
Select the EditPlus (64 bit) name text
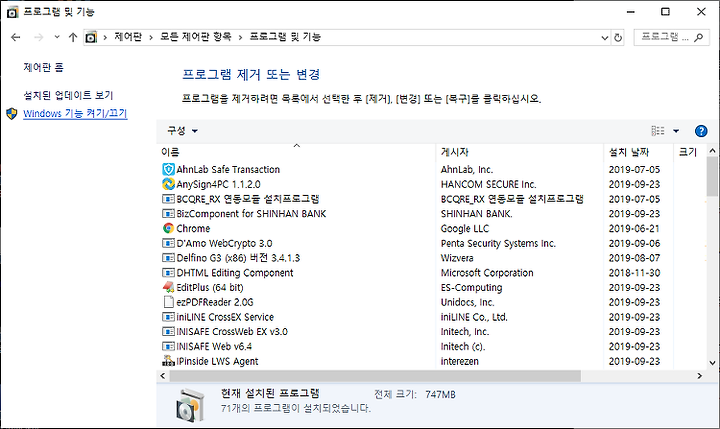click(210, 288)
